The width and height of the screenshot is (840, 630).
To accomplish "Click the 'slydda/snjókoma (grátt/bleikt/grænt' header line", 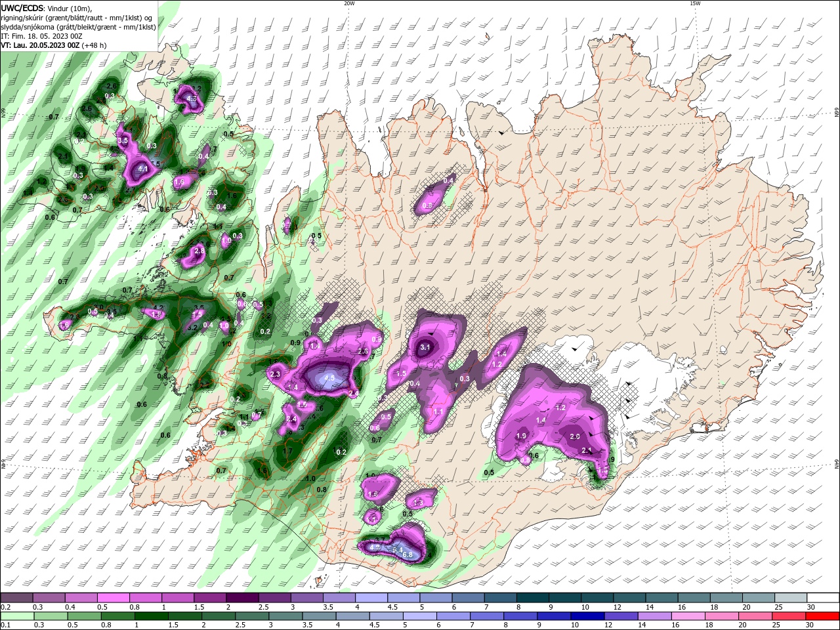I will 78,27.
